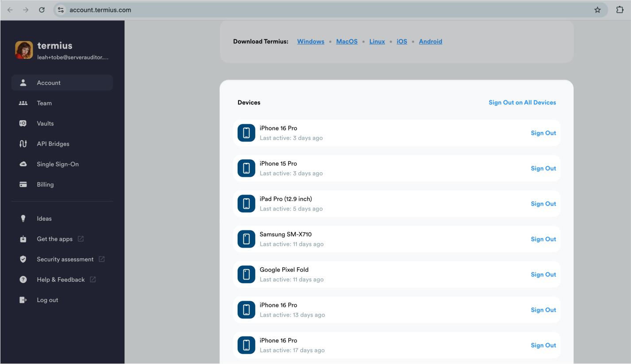Navigate to Billing
631x364 pixels.
point(62,184)
